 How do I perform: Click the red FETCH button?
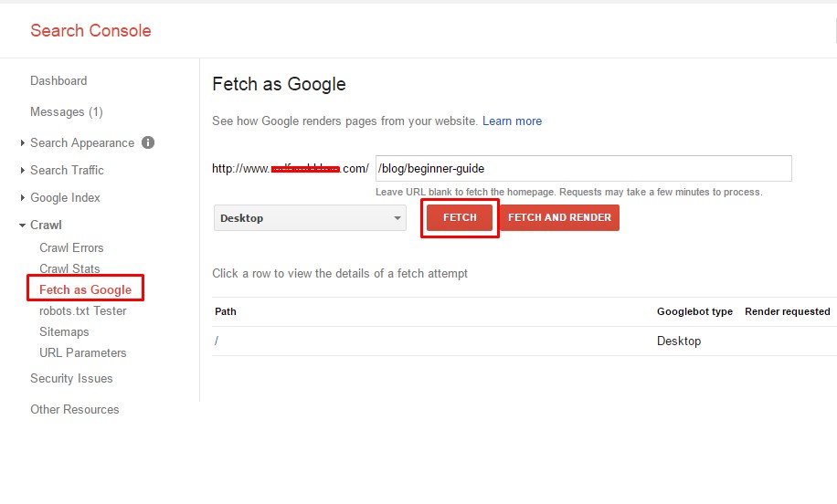click(x=460, y=217)
